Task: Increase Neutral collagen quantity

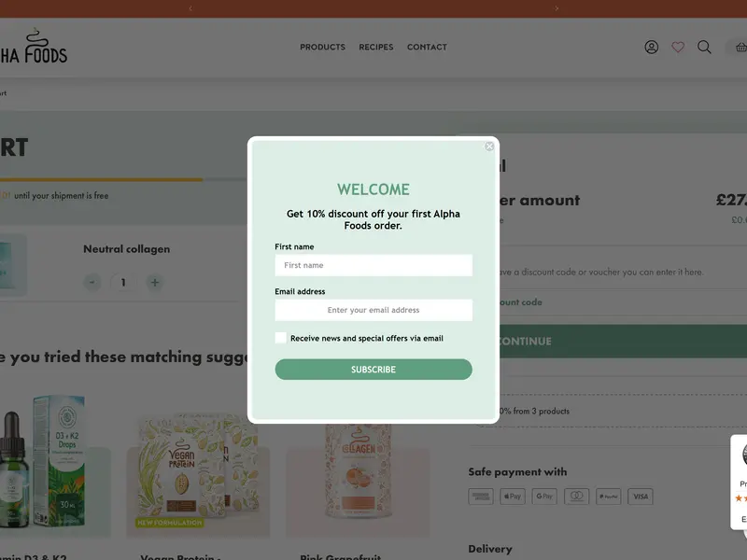Action: (x=155, y=282)
